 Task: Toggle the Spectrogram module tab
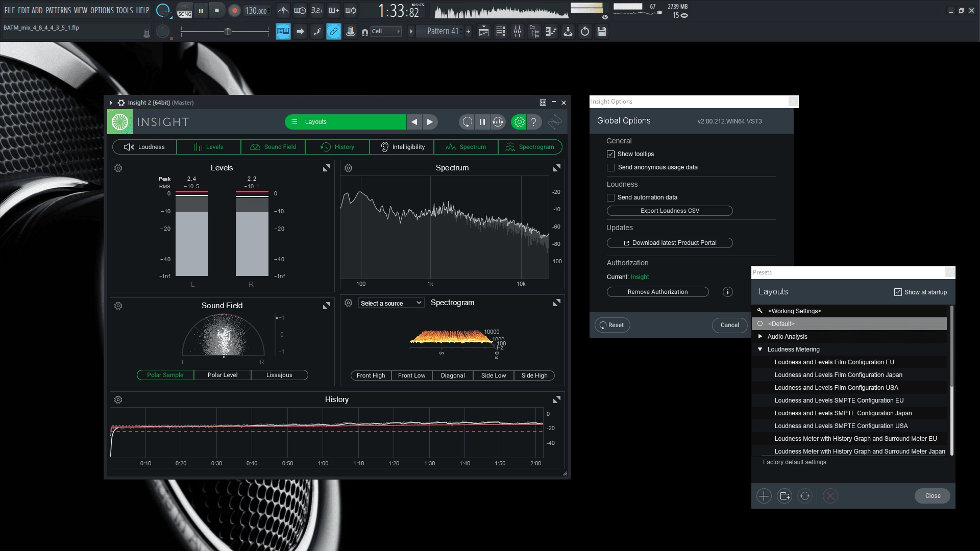[530, 147]
